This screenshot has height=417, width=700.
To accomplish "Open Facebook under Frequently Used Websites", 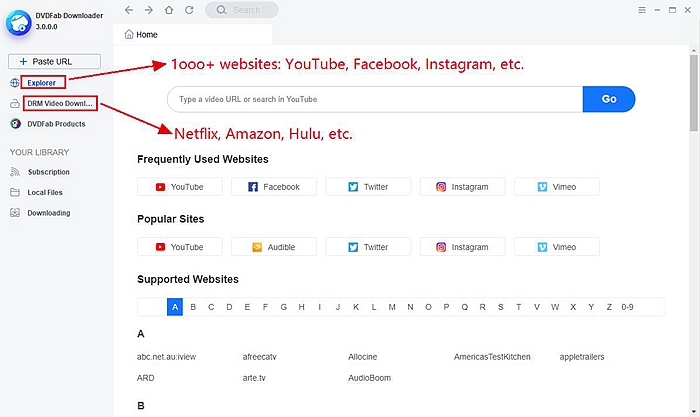I will [274, 187].
